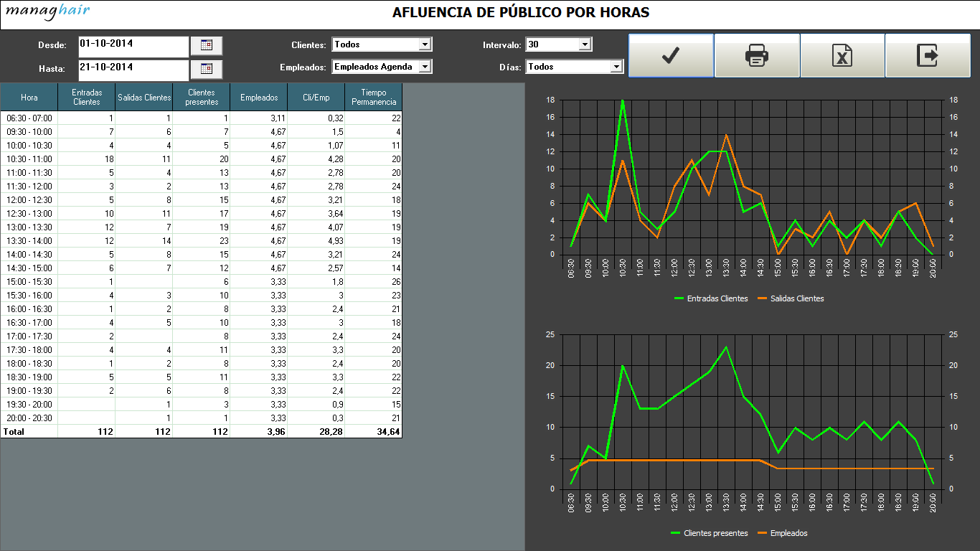
Task: Click the Desde date input field
Action: (133, 45)
